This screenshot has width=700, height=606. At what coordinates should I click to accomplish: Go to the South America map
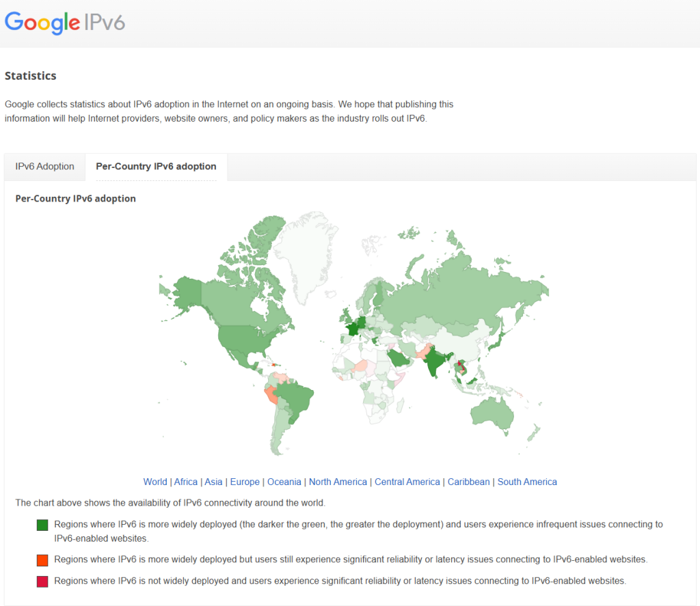point(527,482)
